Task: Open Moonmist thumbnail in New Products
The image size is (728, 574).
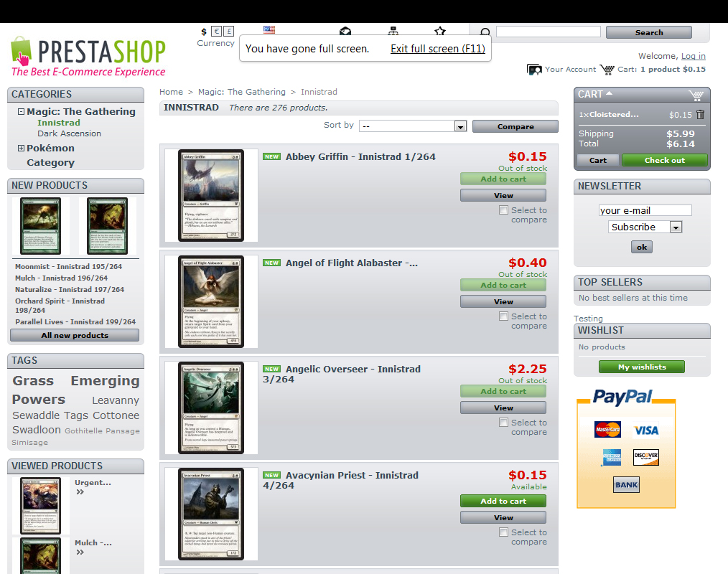Action: tap(40, 226)
